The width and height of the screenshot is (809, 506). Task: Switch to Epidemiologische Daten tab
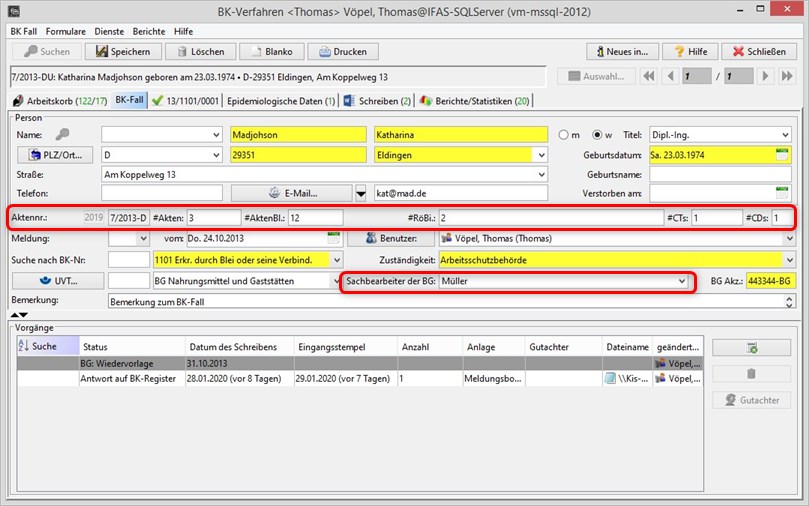pyautogui.click(x=280, y=100)
